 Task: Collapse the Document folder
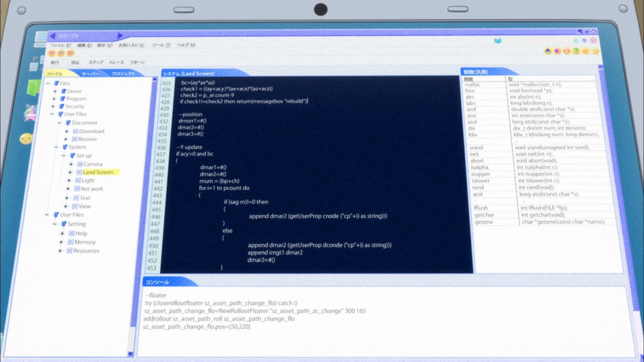pos(59,123)
